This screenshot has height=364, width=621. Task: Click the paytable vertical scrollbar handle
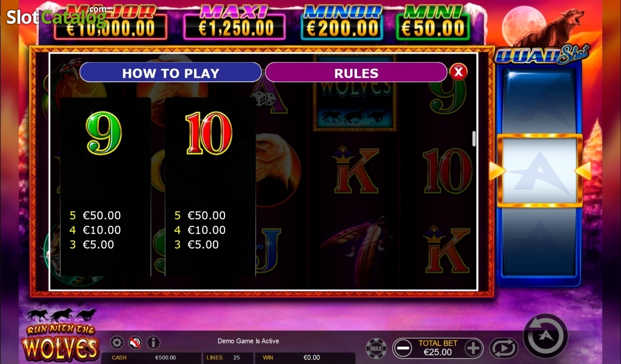pyautogui.click(x=474, y=139)
